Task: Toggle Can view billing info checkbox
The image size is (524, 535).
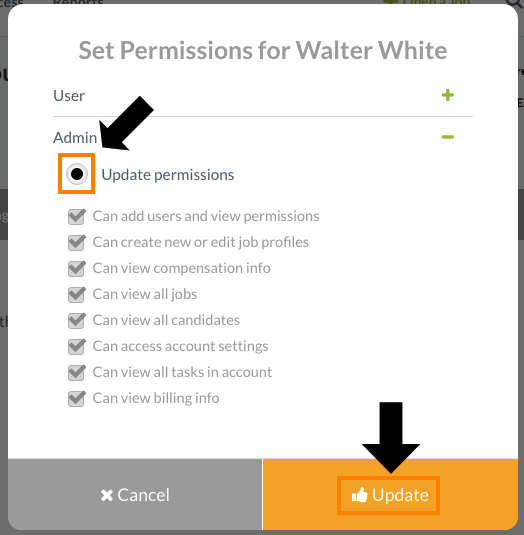Action: click(76, 398)
